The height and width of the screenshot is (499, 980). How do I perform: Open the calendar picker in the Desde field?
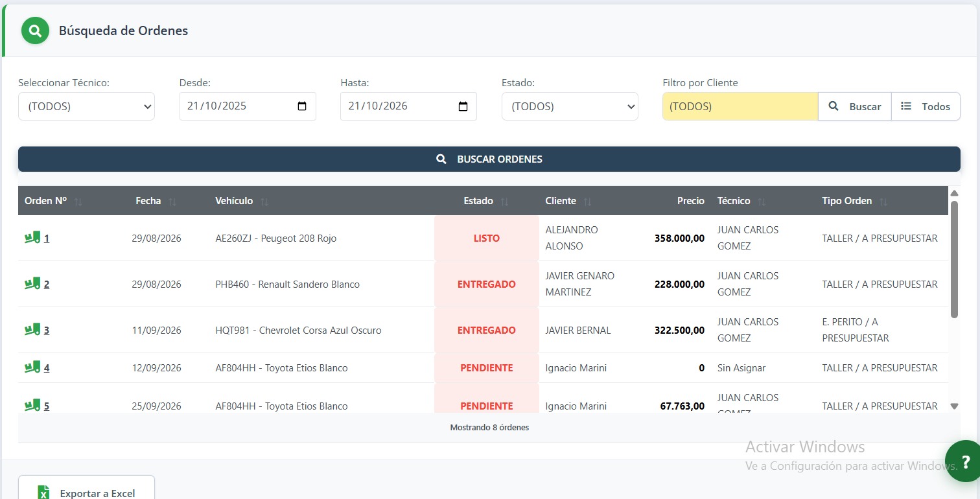click(x=302, y=106)
